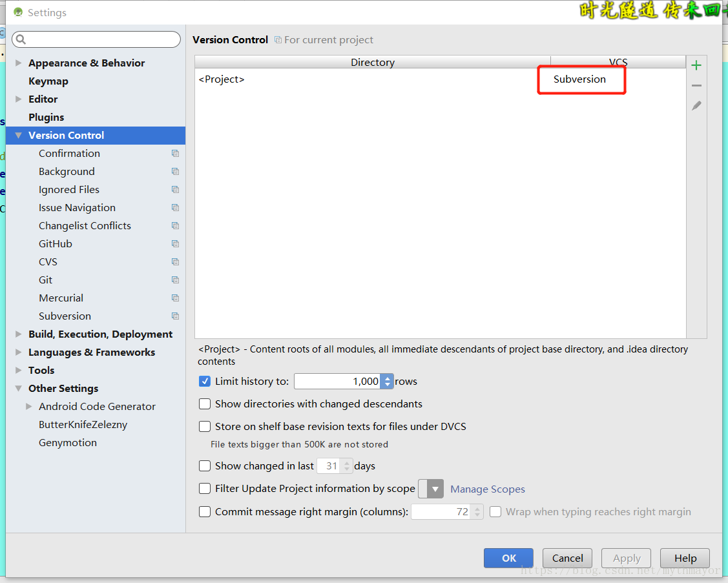The height and width of the screenshot is (583, 728).
Task: Open Issue Navigation settings
Action: point(77,207)
